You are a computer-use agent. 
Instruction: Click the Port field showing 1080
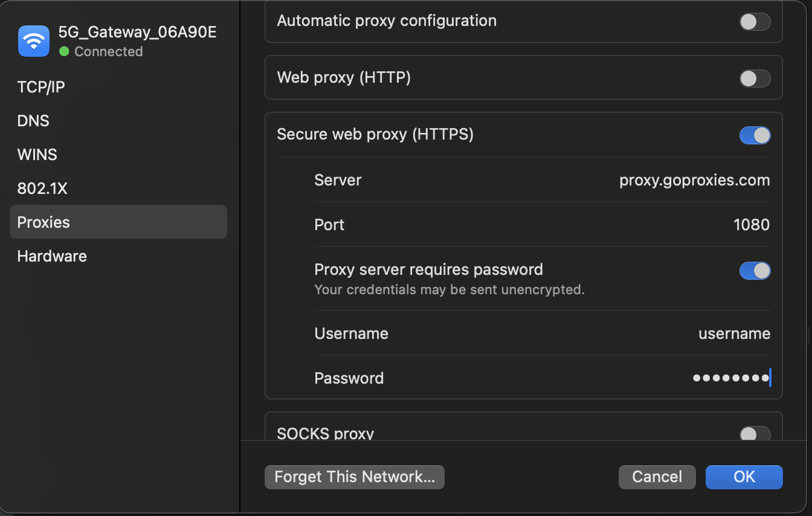(751, 225)
